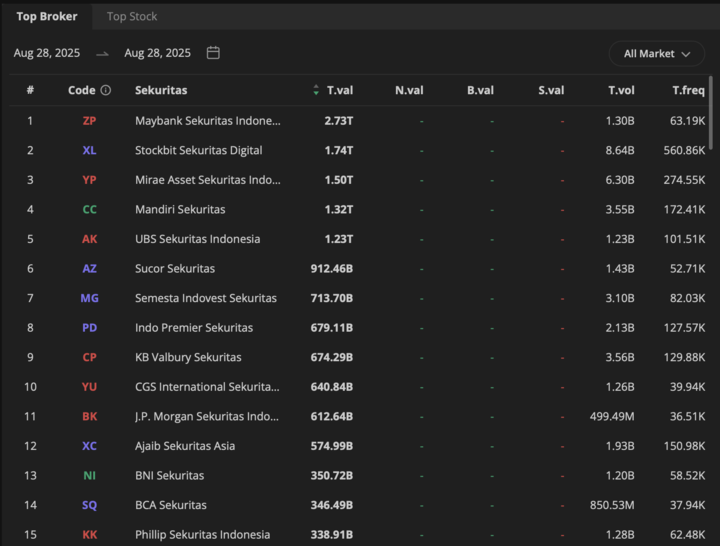This screenshot has height=546, width=720.
Task: Open the calendar date picker icon
Action: [x=213, y=53]
